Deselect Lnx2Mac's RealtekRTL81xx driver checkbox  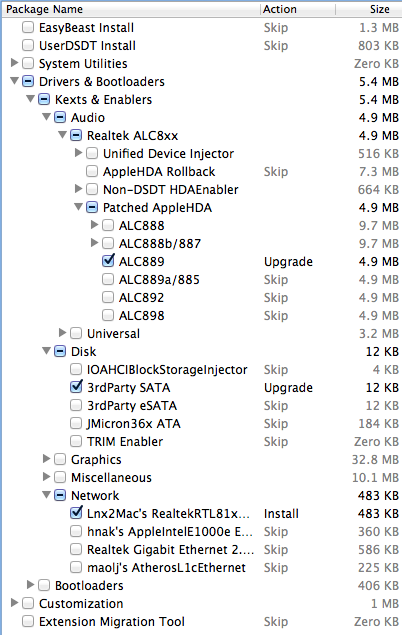(76, 513)
